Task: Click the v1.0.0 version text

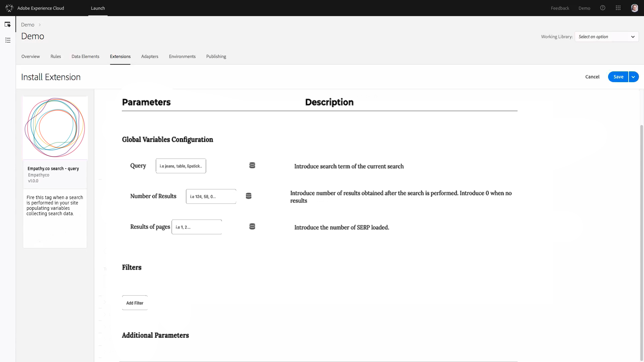Action: point(33,181)
